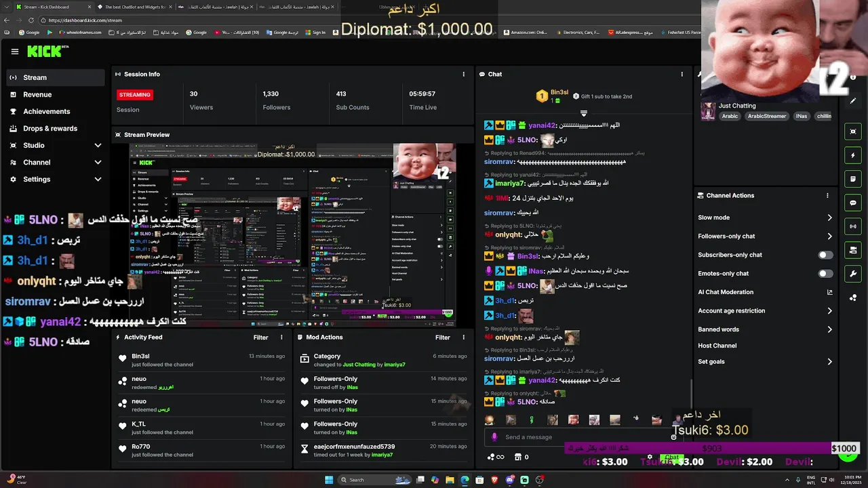The image size is (868, 488).
Task: Click the shop icon below chat input
Action: (x=518, y=457)
